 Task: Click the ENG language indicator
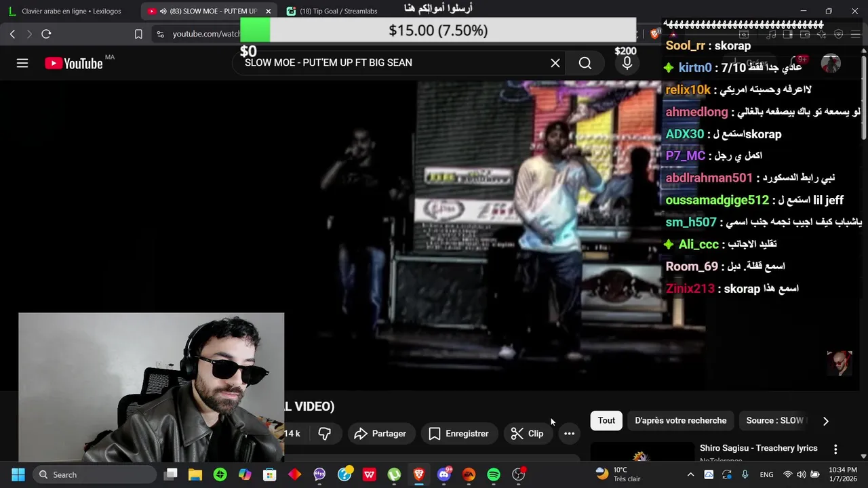pos(766,474)
